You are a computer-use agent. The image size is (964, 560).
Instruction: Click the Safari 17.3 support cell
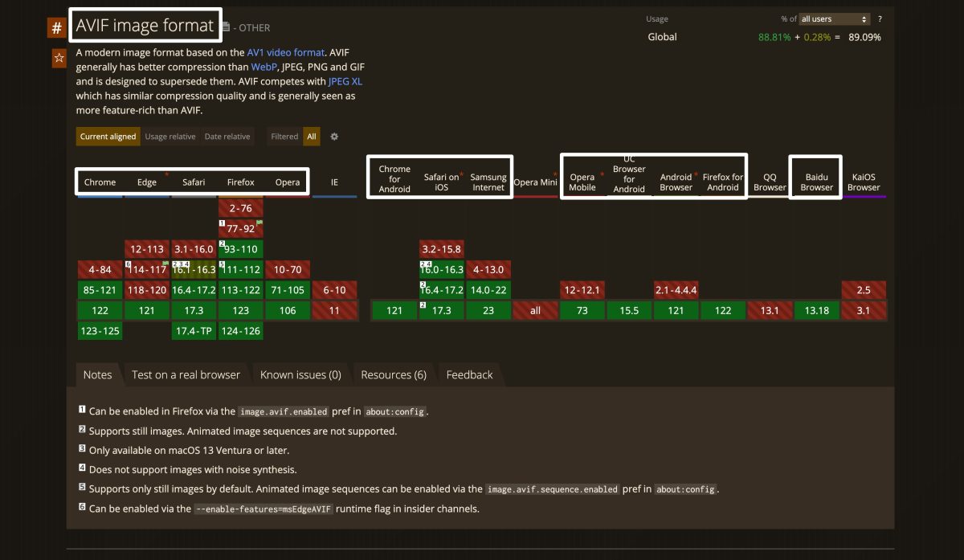click(x=194, y=311)
